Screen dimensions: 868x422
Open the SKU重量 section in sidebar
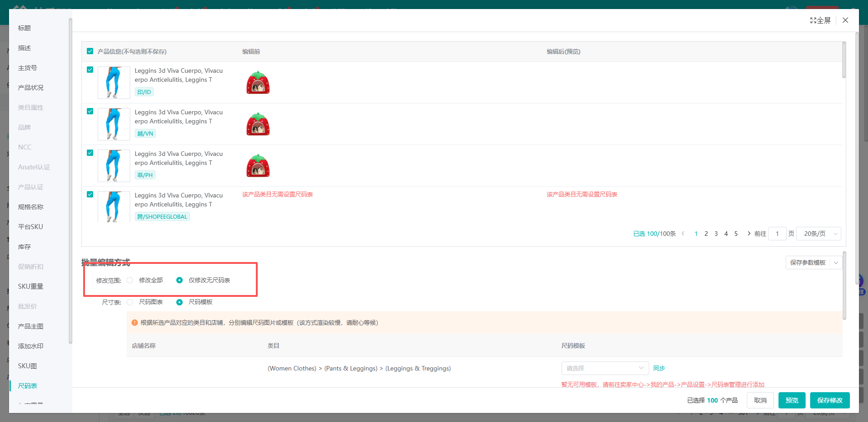(x=31, y=286)
